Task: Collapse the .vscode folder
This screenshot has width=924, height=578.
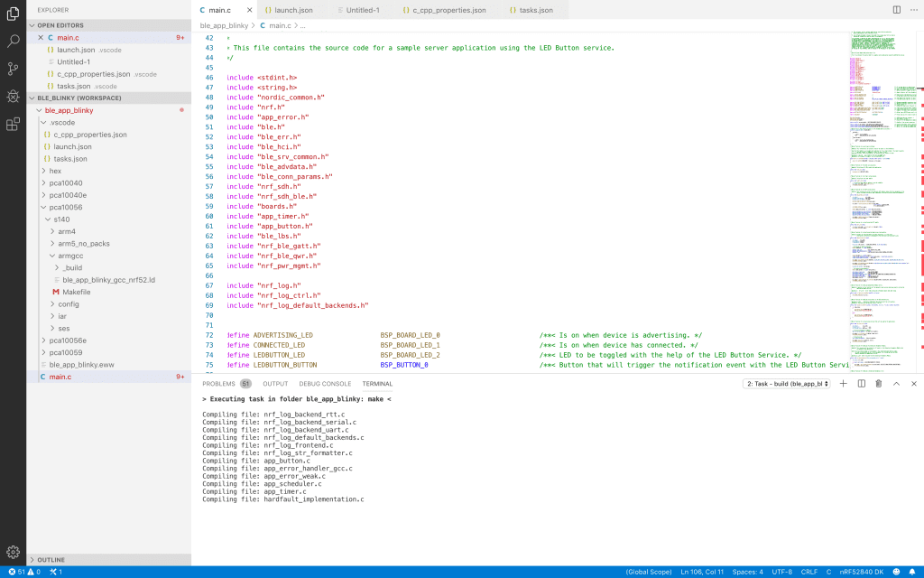Action: click(x=62, y=123)
